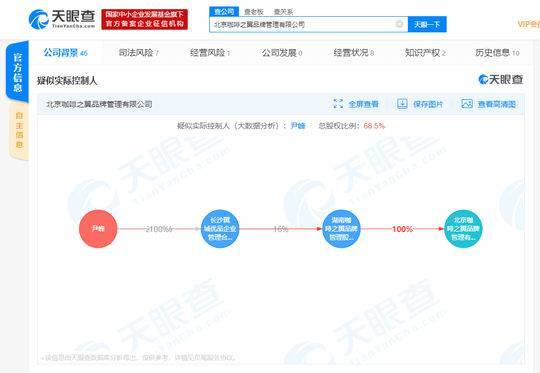This screenshot has height=373, width=540.
Task: Click the data disclaimer note at bottom
Action: pyautogui.click(x=139, y=358)
